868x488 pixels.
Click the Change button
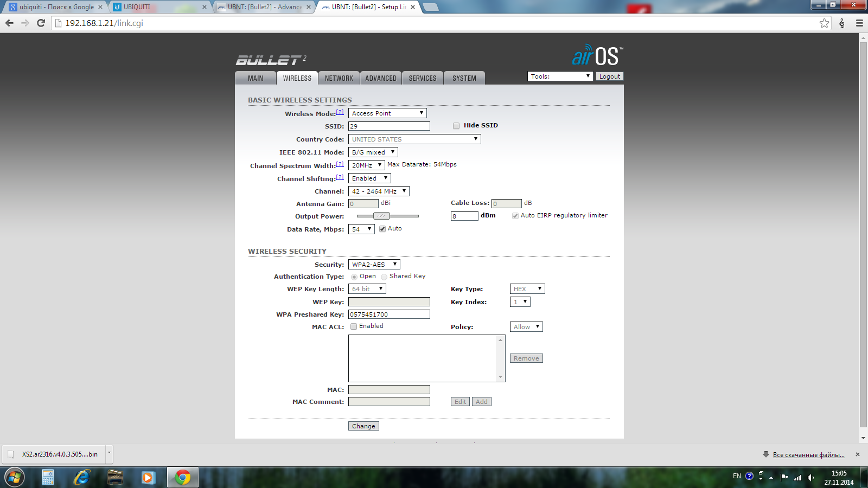[x=363, y=426]
